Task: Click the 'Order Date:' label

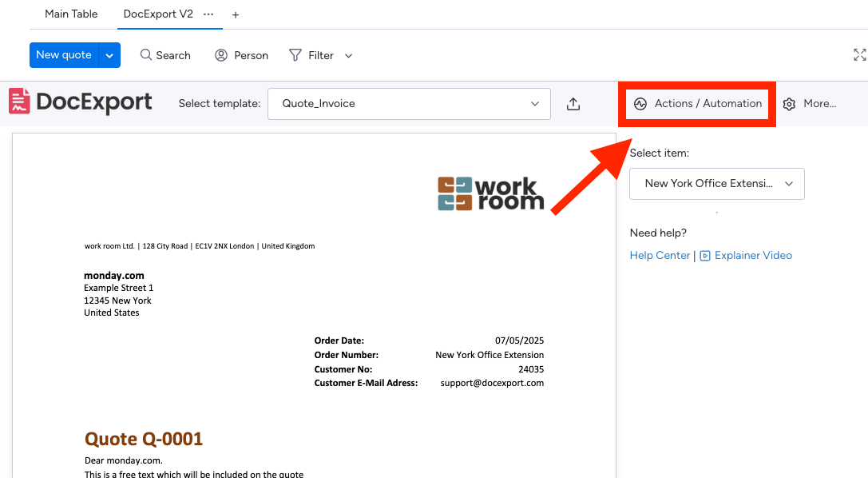Action: 339,341
